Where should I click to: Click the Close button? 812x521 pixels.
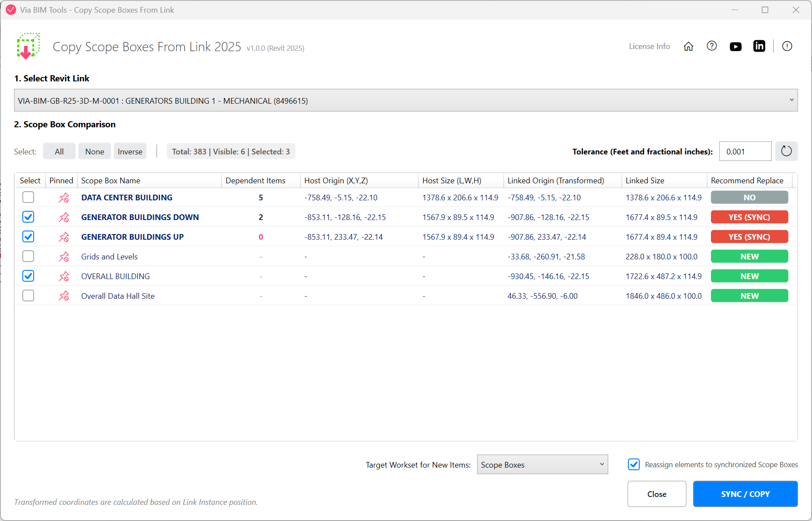[x=657, y=494]
